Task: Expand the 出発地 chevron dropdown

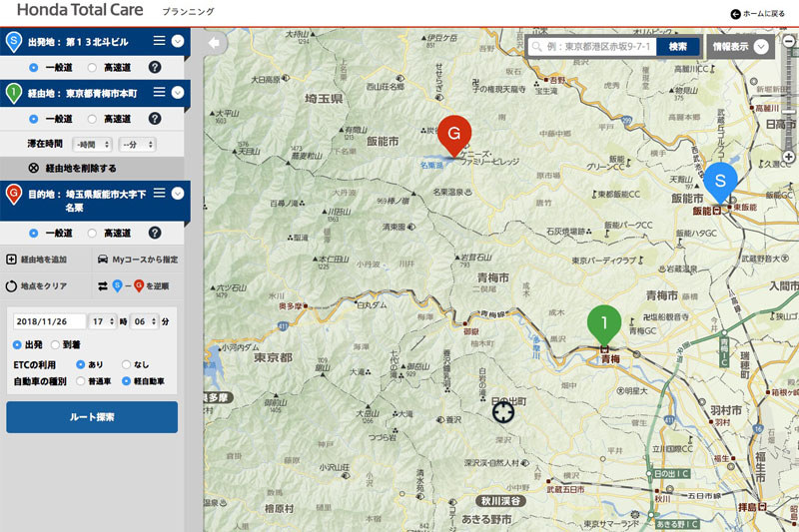Action: tap(178, 41)
